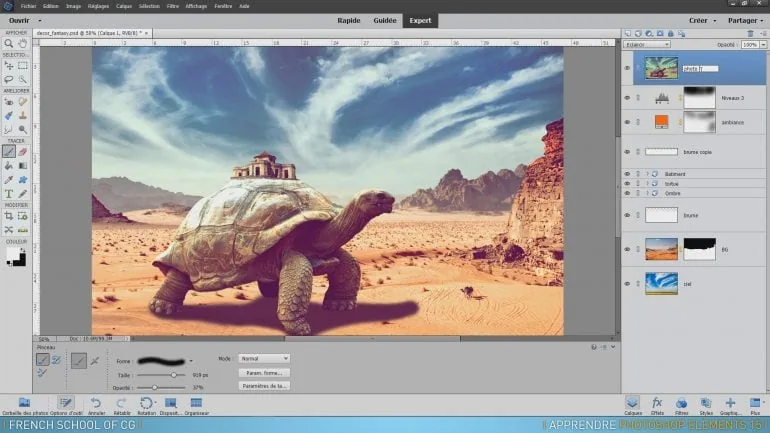Expand the Ombre layer group

pyautogui.click(x=647, y=193)
